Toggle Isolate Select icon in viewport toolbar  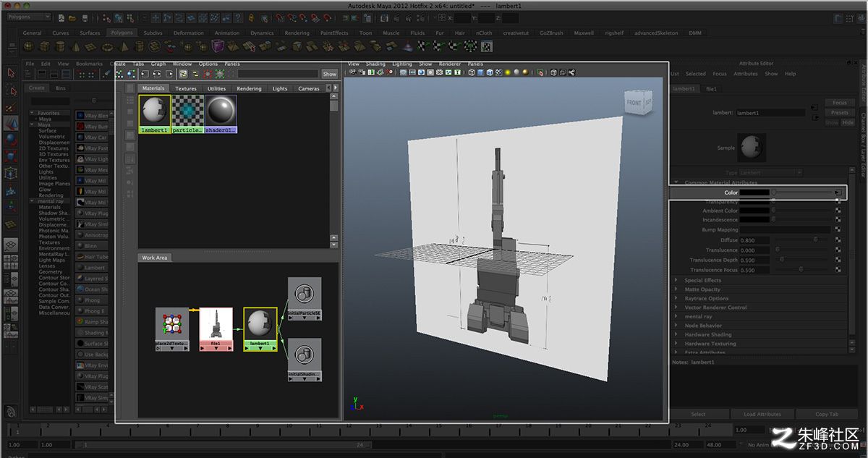pos(540,72)
